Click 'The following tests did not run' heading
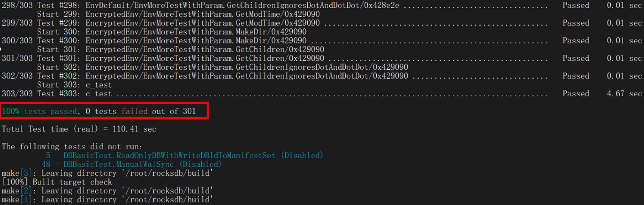 pyautogui.click(x=72, y=147)
